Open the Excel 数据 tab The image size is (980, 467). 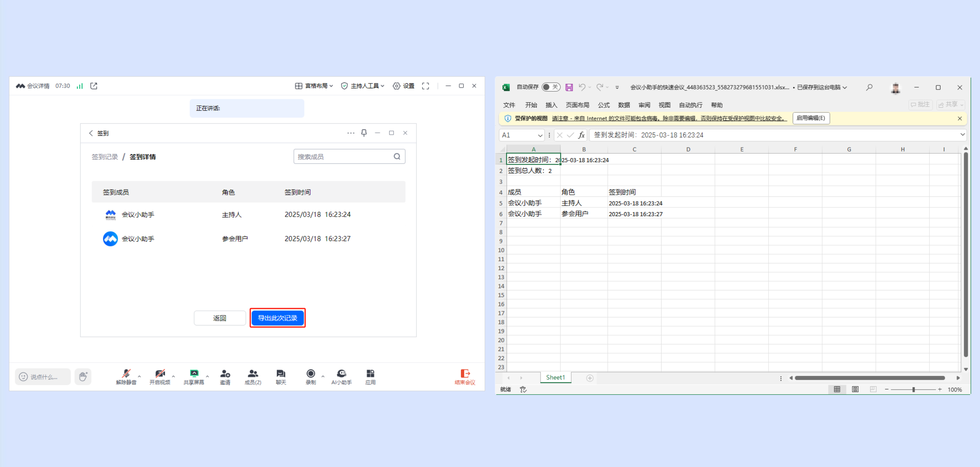(624, 105)
